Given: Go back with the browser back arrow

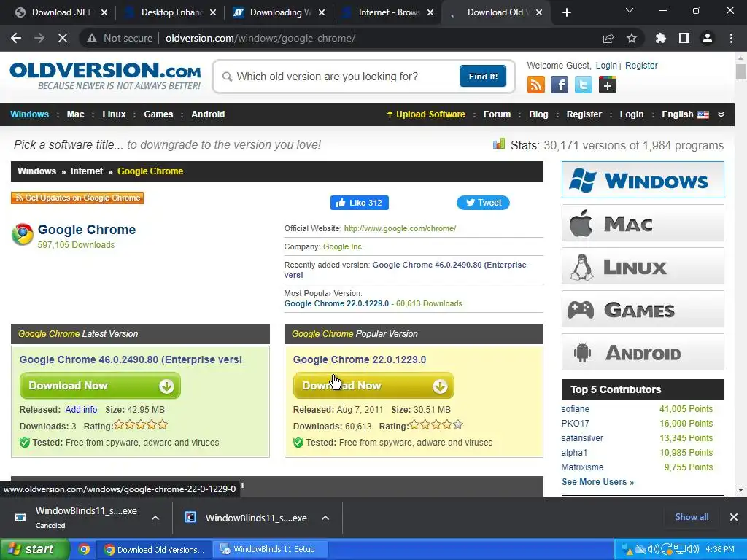Looking at the screenshot, I should (16, 38).
